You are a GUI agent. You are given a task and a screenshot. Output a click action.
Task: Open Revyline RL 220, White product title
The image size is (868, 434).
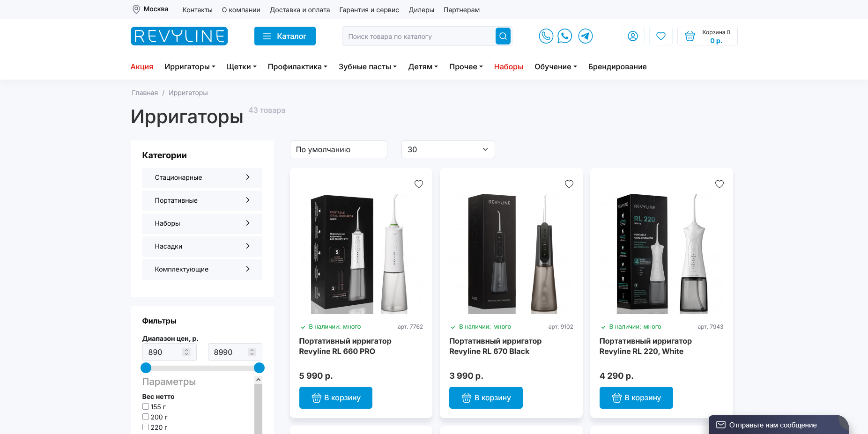coord(645,346)
